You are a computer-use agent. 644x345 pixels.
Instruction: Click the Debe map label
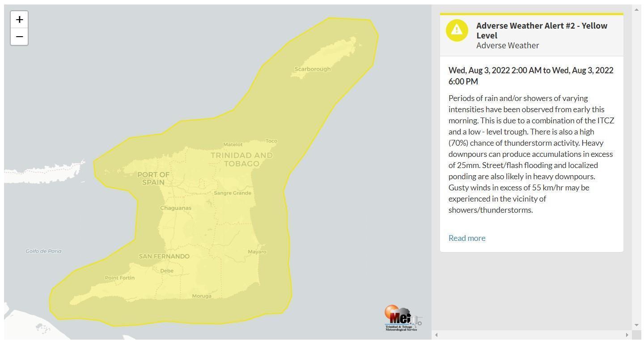point(167,271)
